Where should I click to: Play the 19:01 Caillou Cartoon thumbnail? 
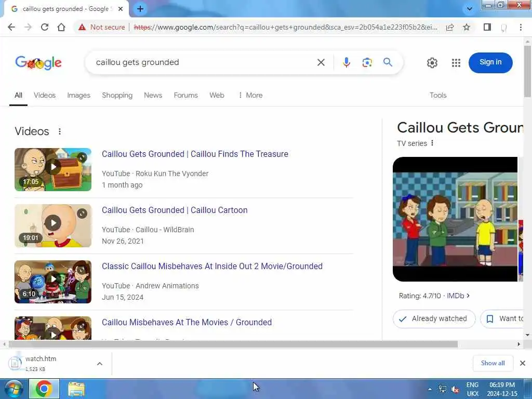click(53, 225)
